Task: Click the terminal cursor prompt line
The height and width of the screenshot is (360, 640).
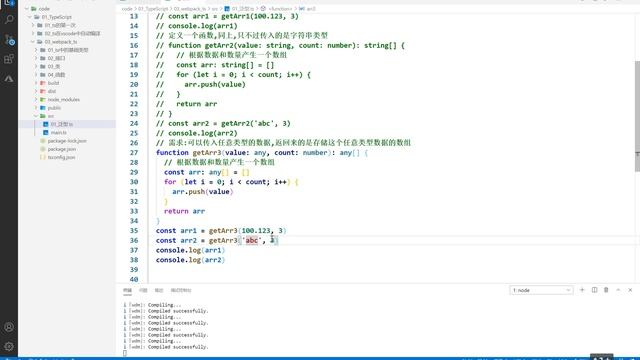Action: coord(125,353)
